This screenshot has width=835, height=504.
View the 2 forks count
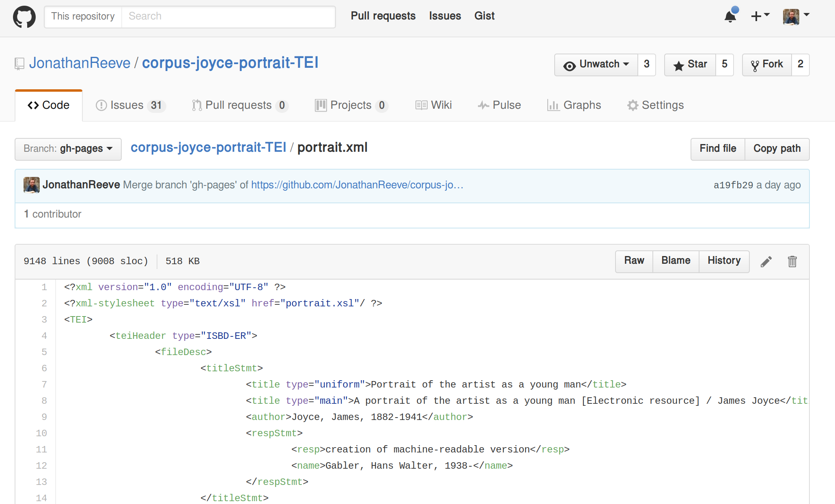[x=801, y=65]
